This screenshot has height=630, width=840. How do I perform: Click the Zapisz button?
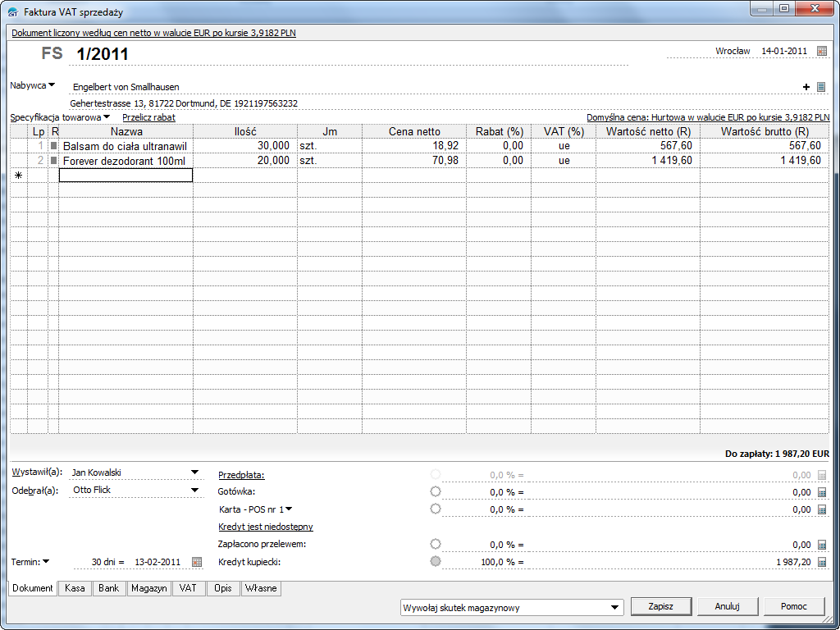[x=660, y=606]
